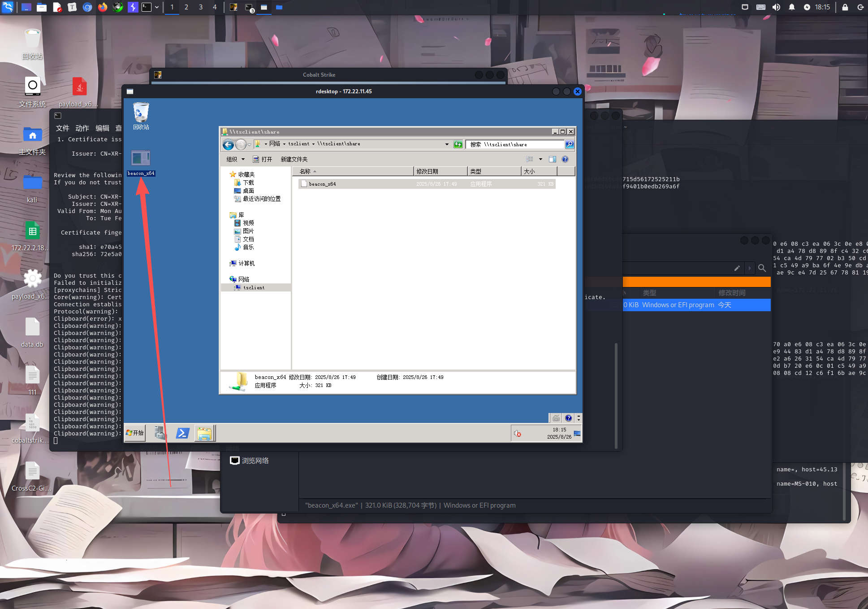Open Firefox from the Kali panel

103,7
